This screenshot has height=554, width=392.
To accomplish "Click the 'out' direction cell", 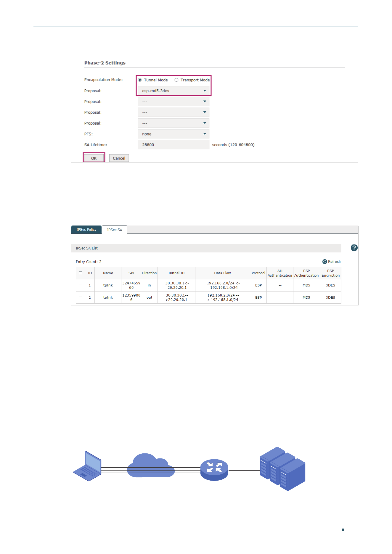I will [x=149, y=297].
